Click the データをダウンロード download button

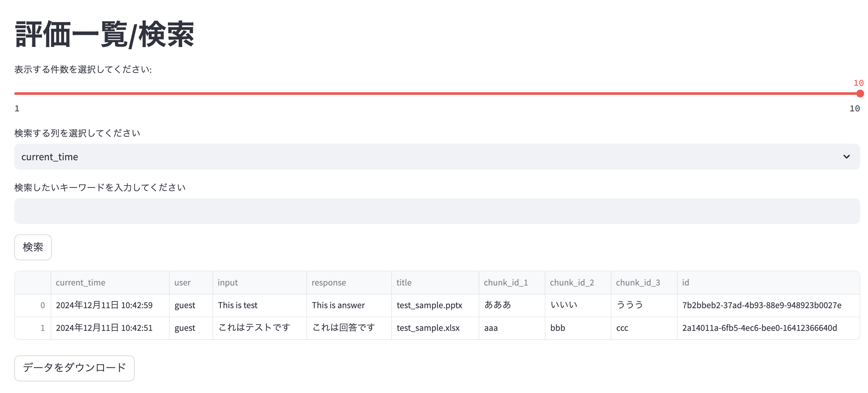[x=74, y=368]
